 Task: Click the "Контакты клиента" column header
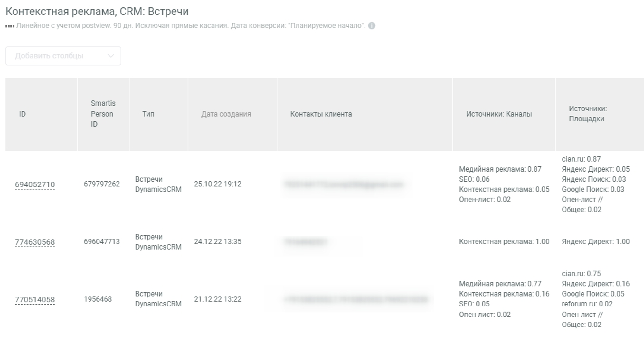pyautogui.click(x=321, y=114)
